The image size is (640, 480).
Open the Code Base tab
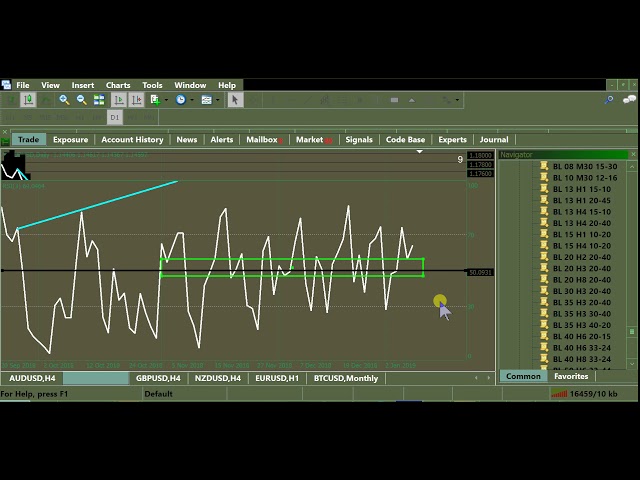tap(405, 140)
